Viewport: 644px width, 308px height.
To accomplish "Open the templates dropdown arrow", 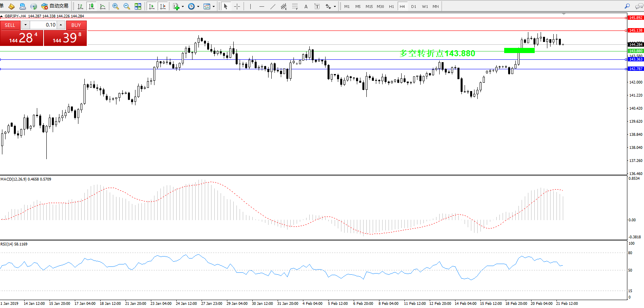I will pyautogui.click(x=213, y=7).
